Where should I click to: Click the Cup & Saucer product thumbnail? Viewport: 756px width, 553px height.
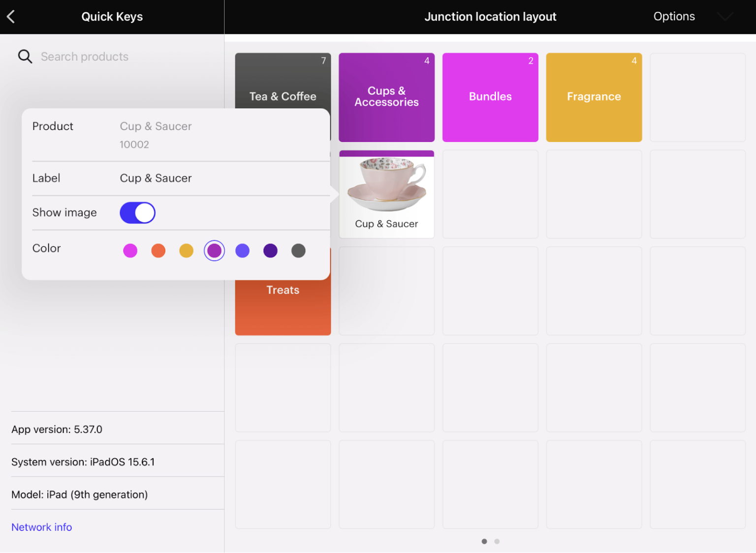[386, 194]
